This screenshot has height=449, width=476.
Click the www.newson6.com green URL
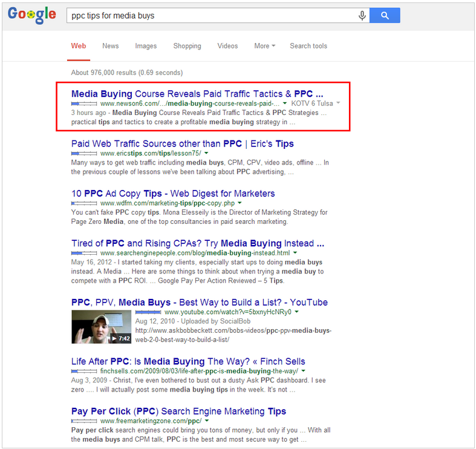pyautogui.click(x=190, y=103)
